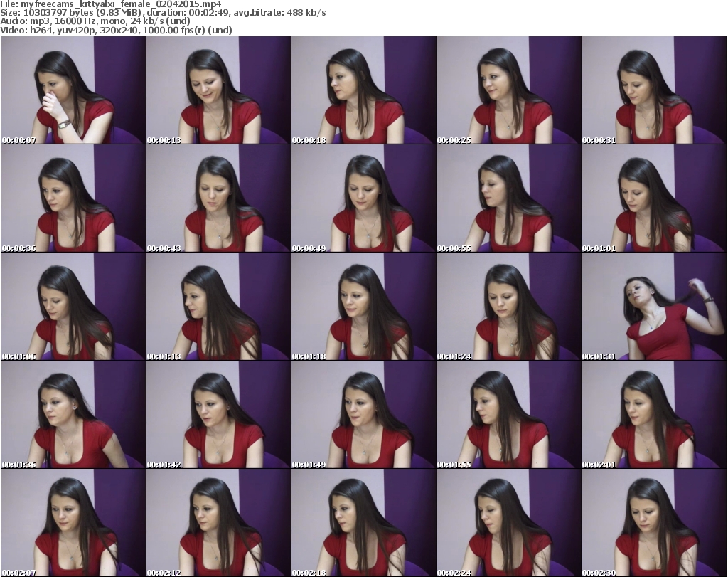Image resolution: width=728 pixels, height=577 pixels.
Task: Click the thumbnail stamped 00:01:01
Action: coord(653,199)
